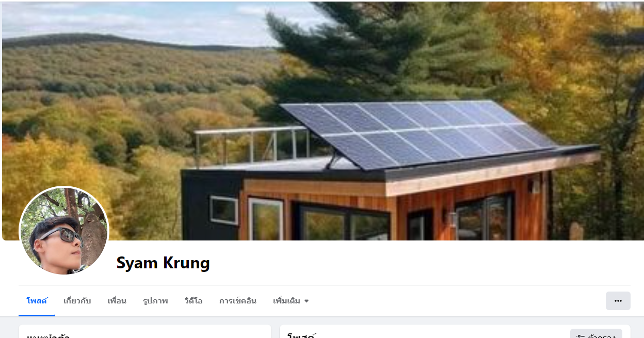
Task: Go to the เพื่อน tab
Action: 117,301
